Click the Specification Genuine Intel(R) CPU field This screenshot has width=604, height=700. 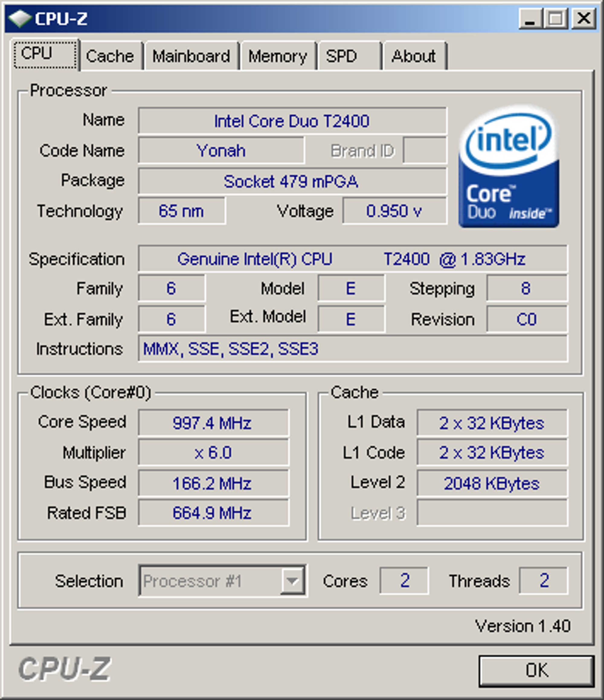[x=353, y=259]
